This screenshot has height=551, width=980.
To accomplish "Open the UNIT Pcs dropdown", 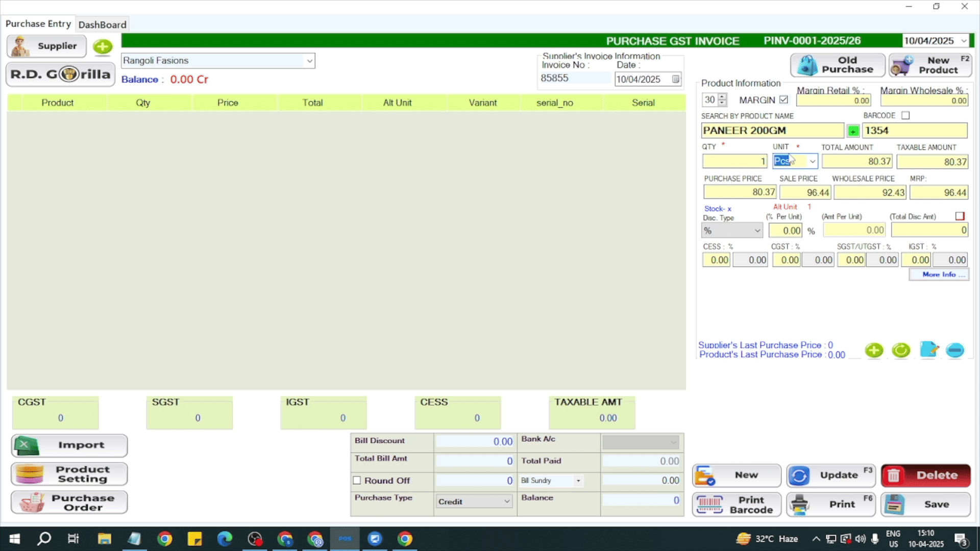I will coord(812,162).
